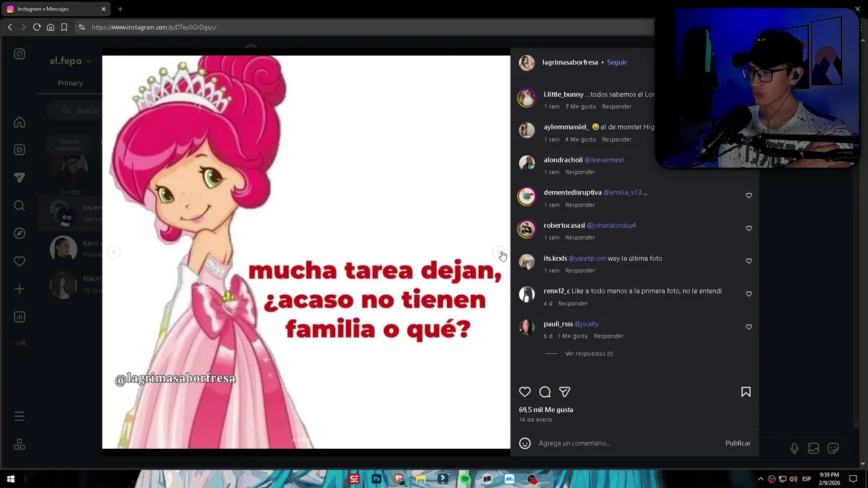Open the Explore compass sidebar icon
The width and height of the screenshot is (868, 488).
20,233
